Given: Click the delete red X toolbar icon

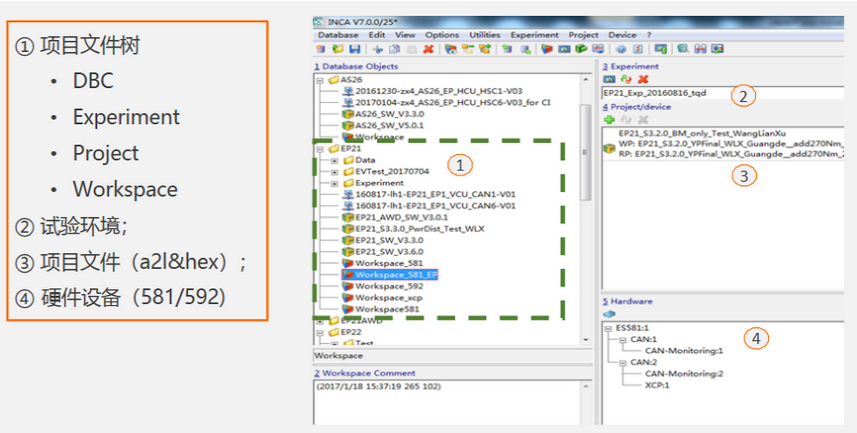Looking at the screenshot, I should pyautogui.click(x=428, y=48).
